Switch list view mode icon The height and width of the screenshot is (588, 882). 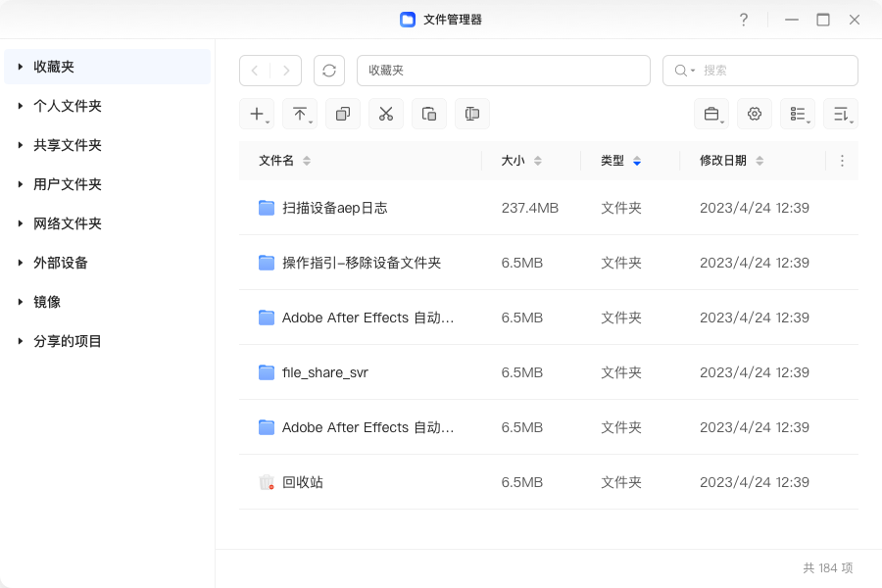[x=798, y=114]
